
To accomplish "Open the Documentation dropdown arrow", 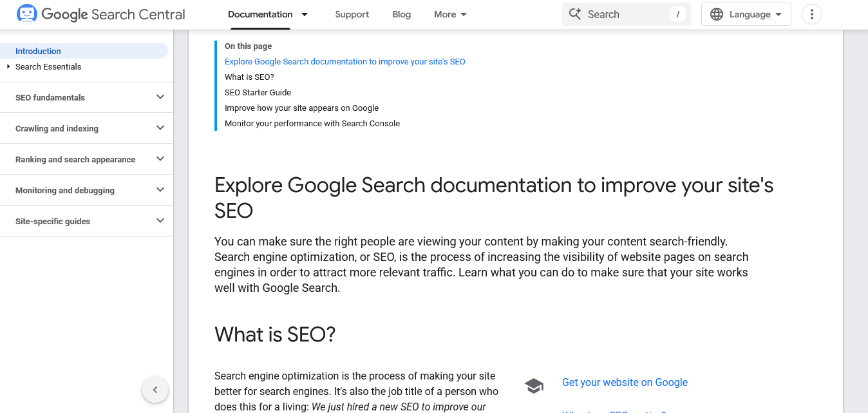I will pyautogui.click(x=305, y=14).
